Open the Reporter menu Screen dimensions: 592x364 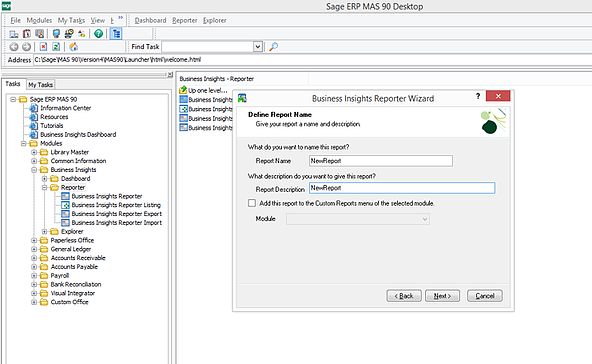(185, 20)
